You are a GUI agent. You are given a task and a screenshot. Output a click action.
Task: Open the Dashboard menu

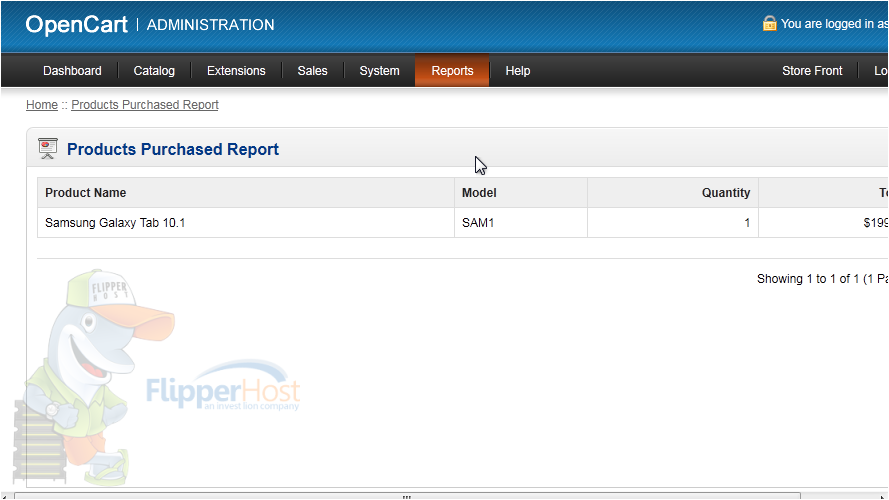coord(72,71)
